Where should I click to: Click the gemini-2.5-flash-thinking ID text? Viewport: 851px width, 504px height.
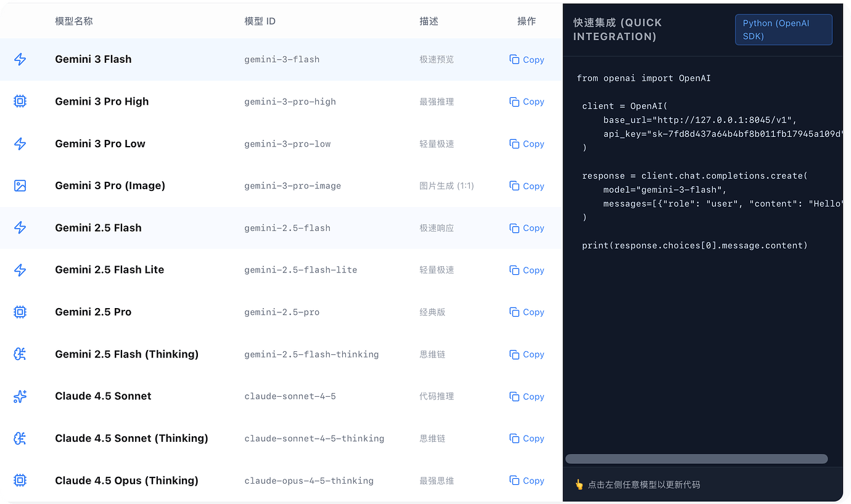[311, 354]
